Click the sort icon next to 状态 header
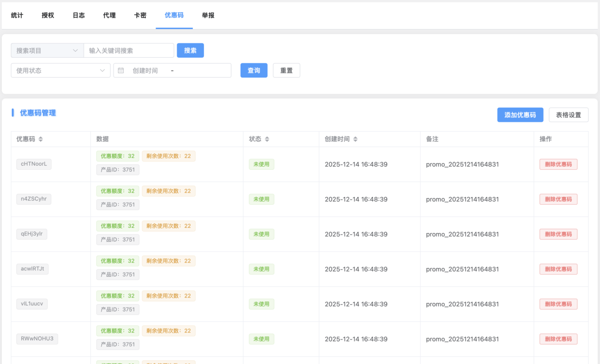 click(267, 139)
